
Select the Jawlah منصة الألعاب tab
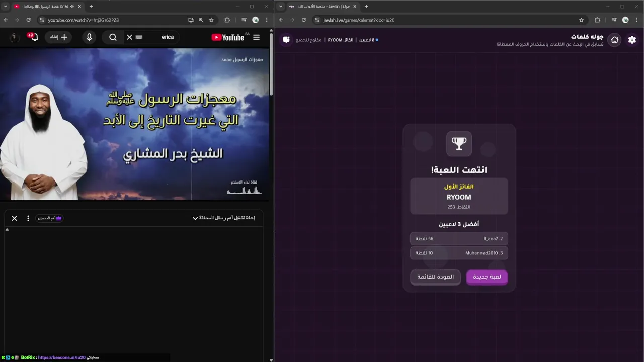point(322,7)
